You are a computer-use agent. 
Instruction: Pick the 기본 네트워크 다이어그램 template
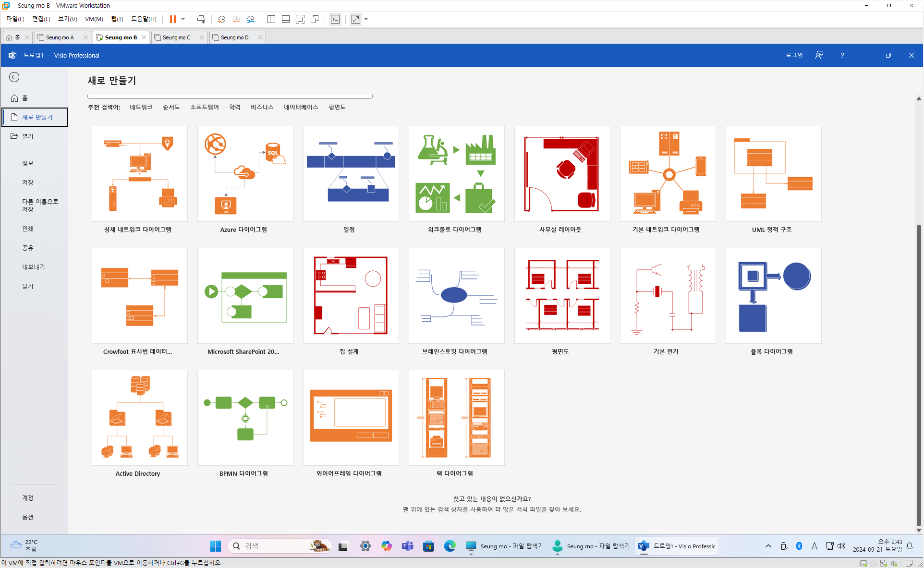pos(668,174)
